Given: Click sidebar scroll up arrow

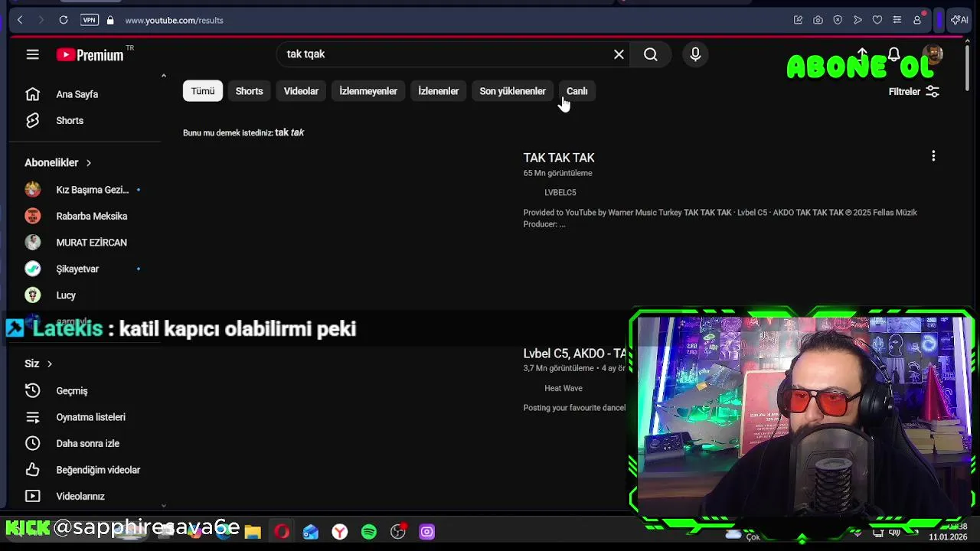Looking at the screenshot, I should [x=163, y=75].
